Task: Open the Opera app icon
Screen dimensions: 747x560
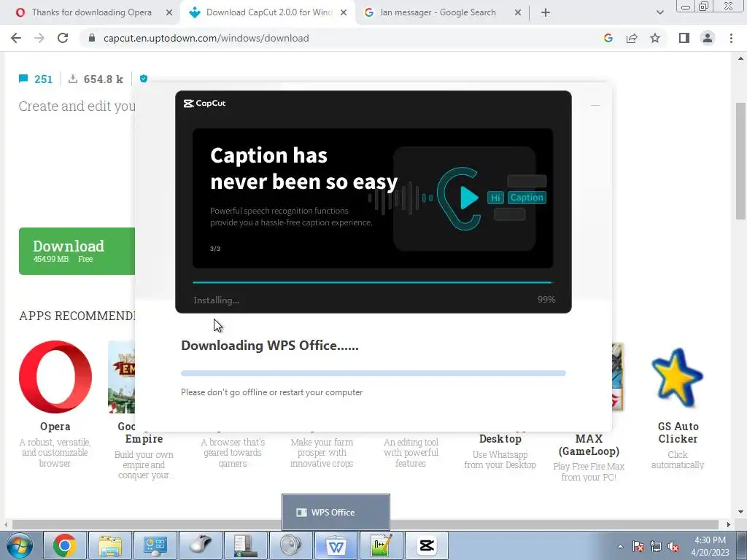Action: coord(55,377)
